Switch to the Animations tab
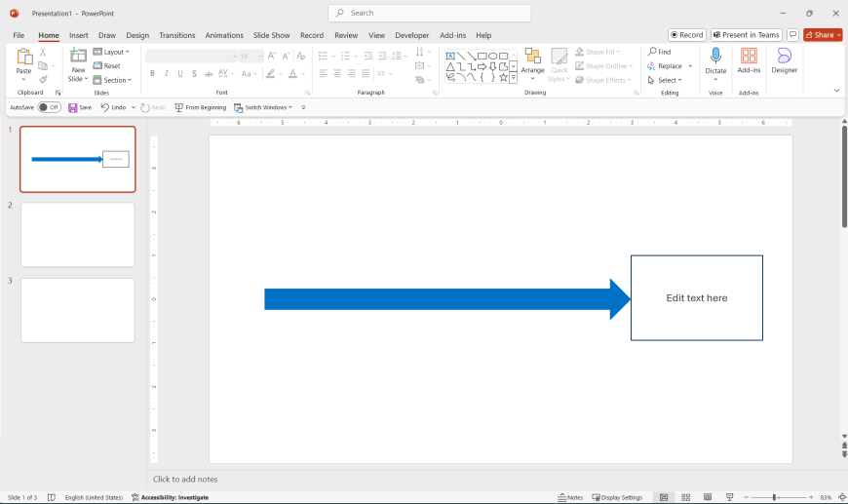Image resolution: width=848 pixels, height=504 pixels. pos(224,35)
